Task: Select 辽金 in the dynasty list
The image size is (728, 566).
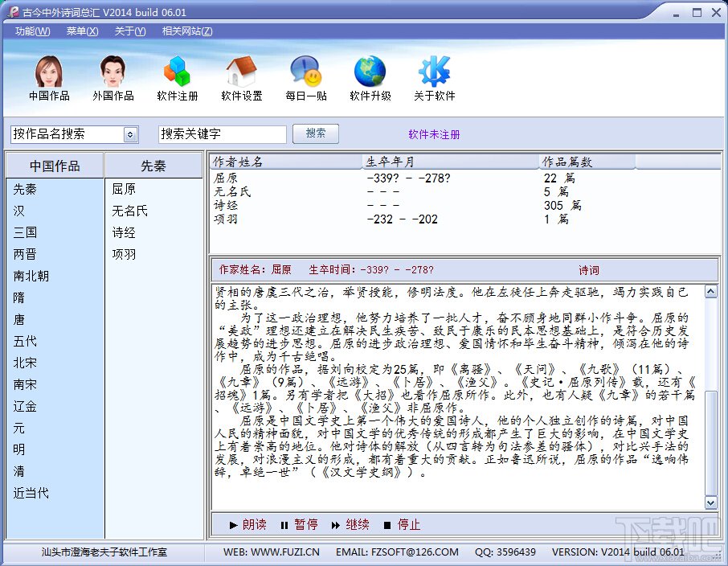Action: pyautogui.click(x=25, y=407)
